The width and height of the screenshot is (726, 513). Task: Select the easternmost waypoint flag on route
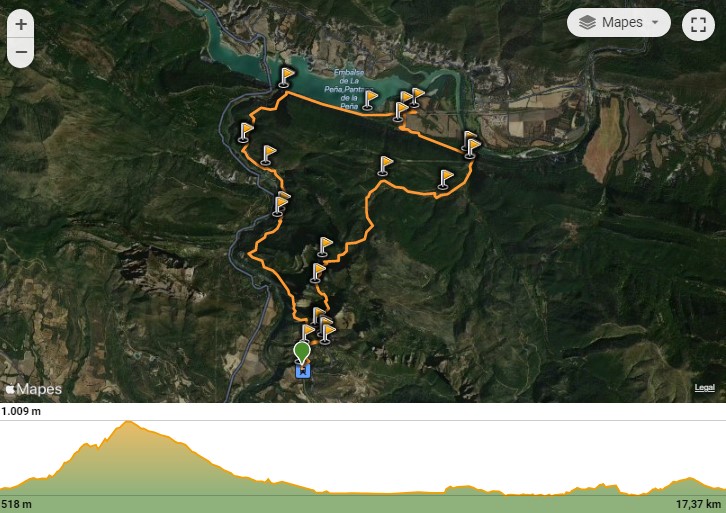(472, 148)
